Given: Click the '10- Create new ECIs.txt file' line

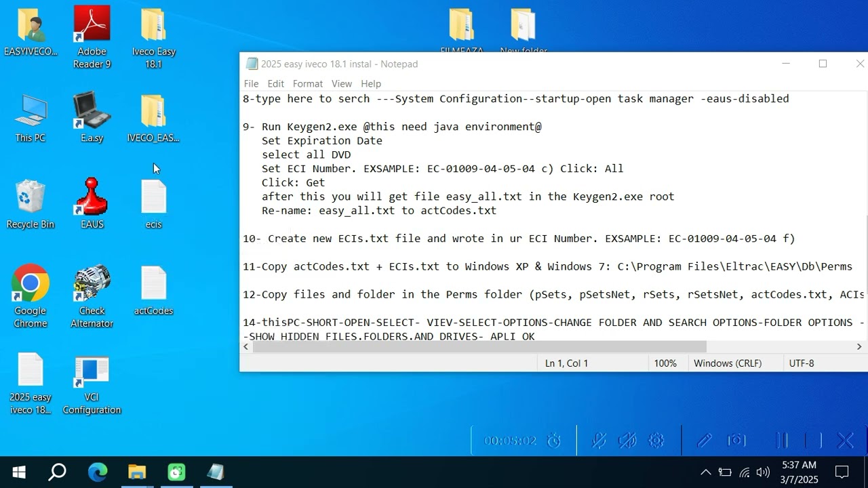Looking at the screenshot, I should 519,239.
